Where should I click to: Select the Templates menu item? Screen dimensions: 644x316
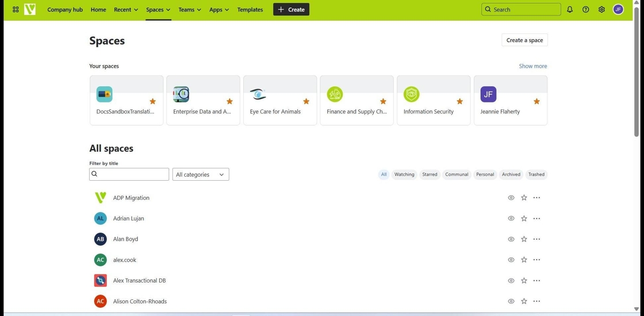(250, 10)
